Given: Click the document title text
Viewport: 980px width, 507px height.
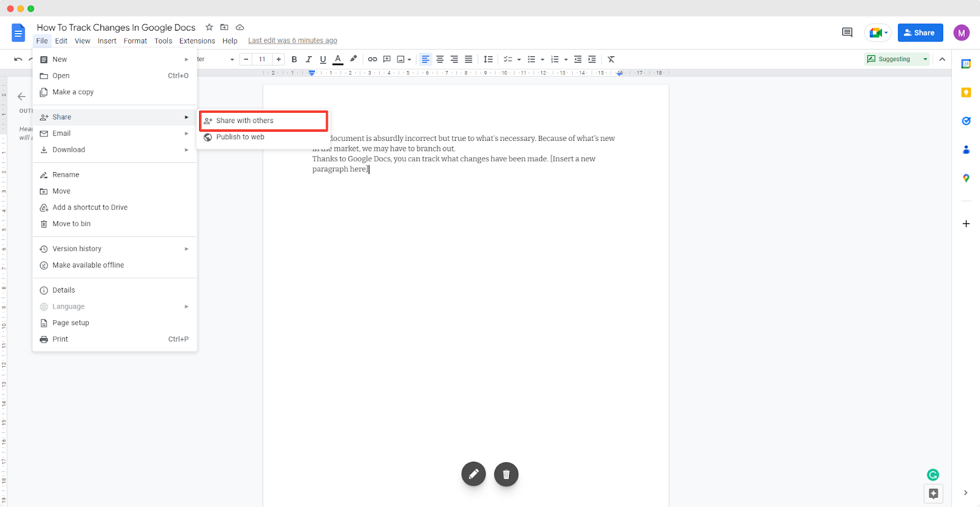Looking at the screenshot, I should click(x=116, y=28).
